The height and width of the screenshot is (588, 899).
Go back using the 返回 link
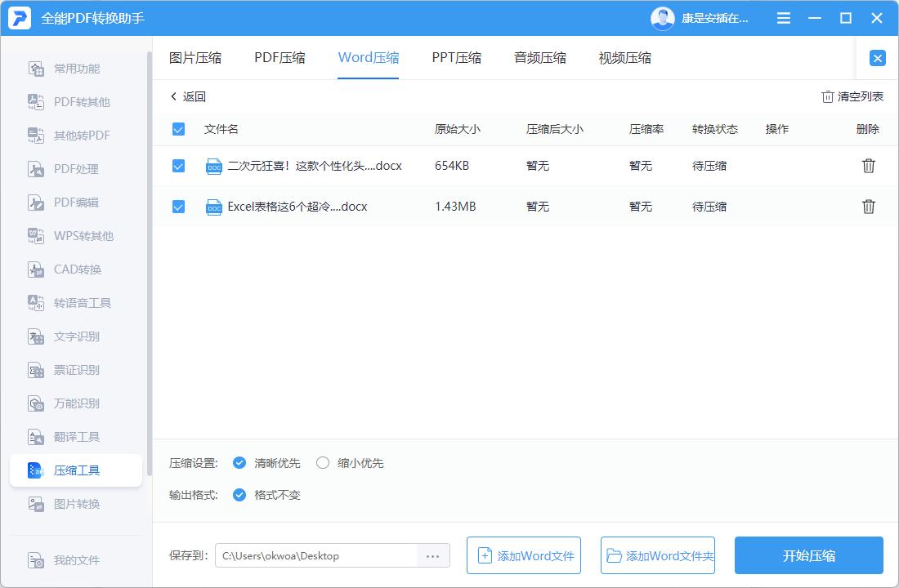tap(189, 96)
